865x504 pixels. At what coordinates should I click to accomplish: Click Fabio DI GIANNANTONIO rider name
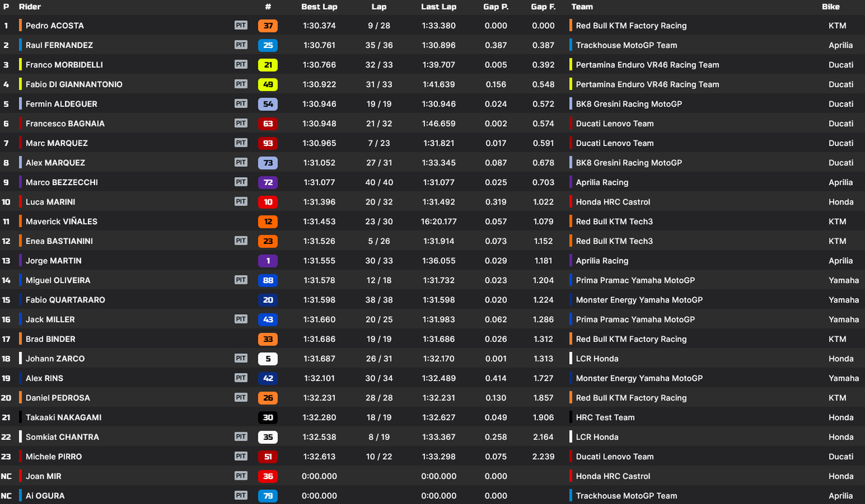[74, 84]
